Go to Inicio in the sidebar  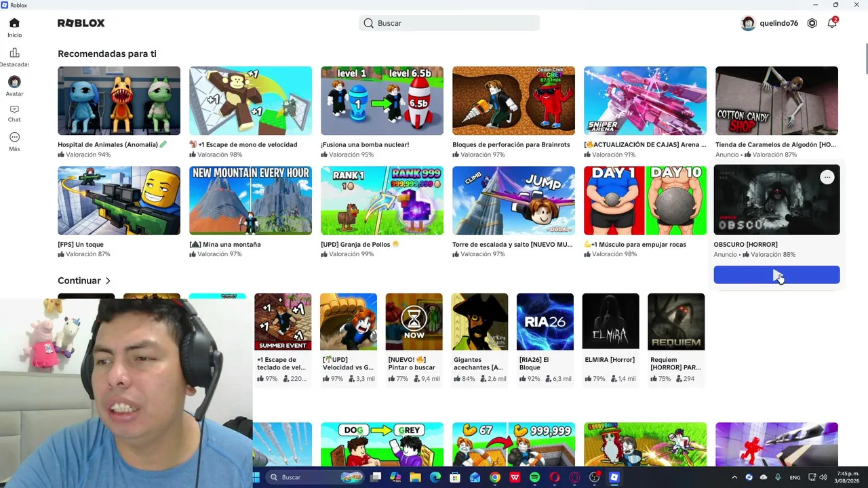14,28
